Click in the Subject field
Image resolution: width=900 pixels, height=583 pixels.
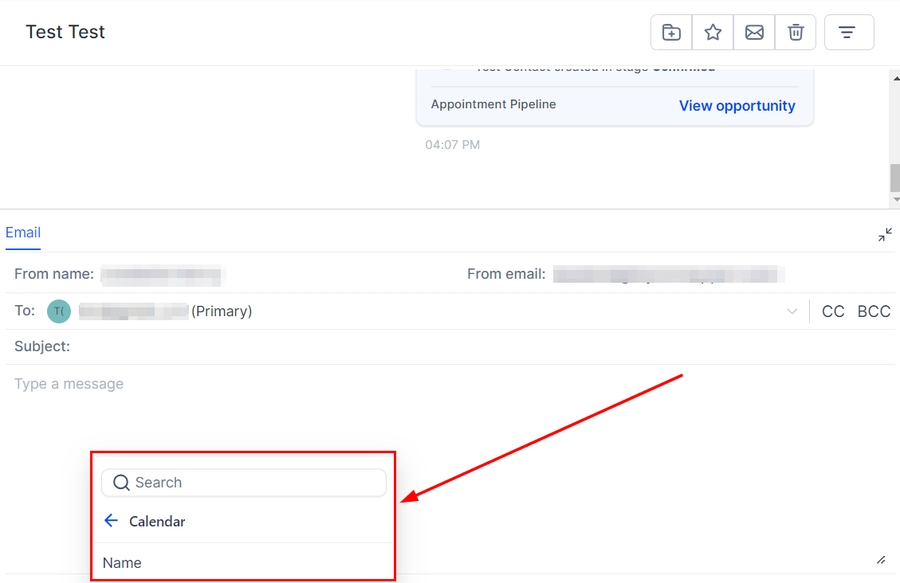tap(400, 347)
